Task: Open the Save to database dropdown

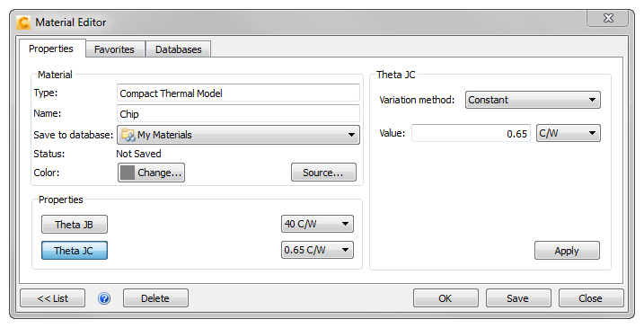Action: 238,135
